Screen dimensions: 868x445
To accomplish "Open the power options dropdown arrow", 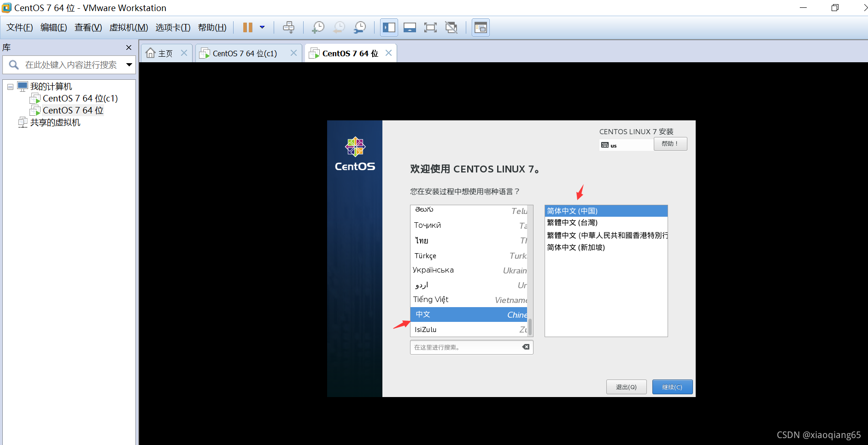I will pos(262,27).
